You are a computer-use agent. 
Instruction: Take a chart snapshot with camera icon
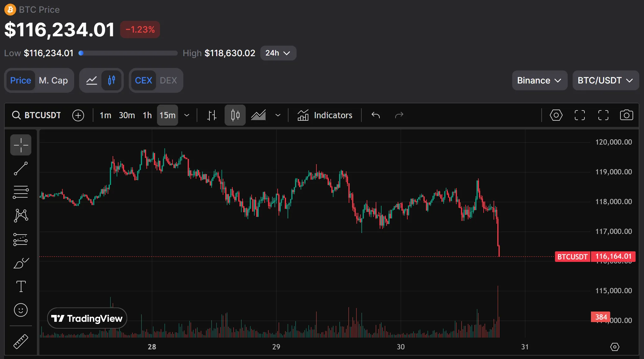point(627,115)
